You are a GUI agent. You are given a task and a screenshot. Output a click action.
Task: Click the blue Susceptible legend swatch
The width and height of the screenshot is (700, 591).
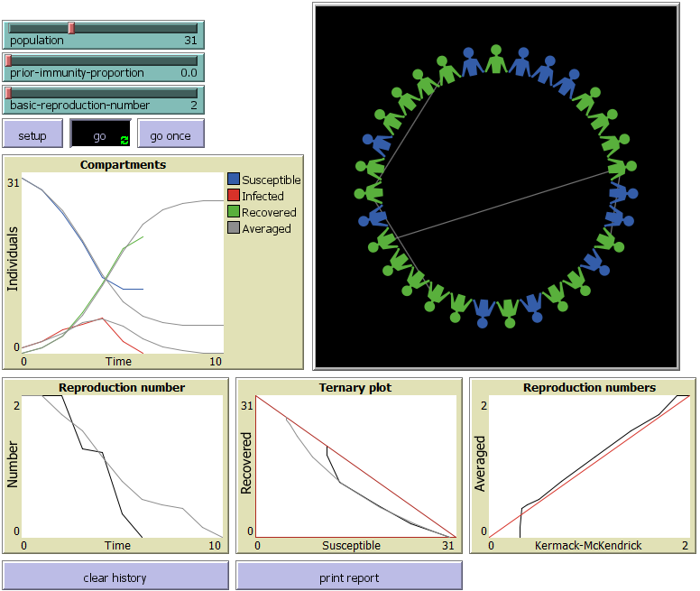point(234,180)
